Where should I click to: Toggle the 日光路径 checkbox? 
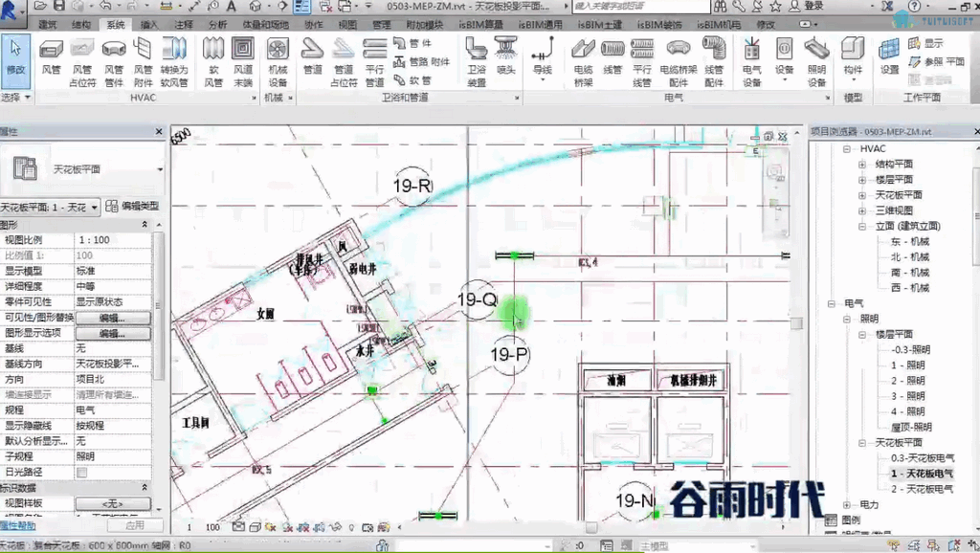click(x=81, y=473)
